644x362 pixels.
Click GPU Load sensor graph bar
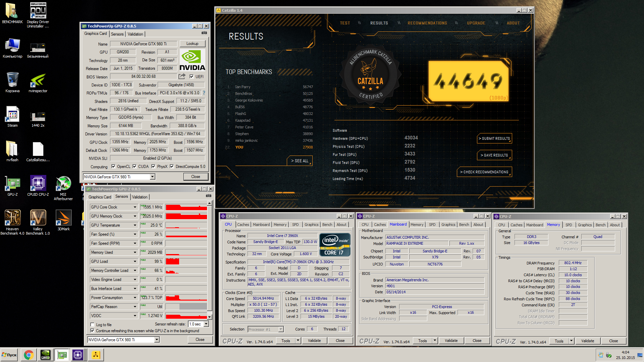[x=186, y=261]
